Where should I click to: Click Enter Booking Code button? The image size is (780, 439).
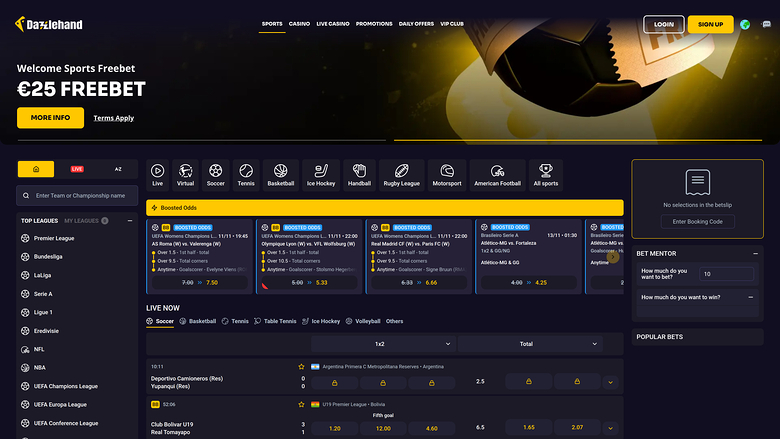[x=697, y=222]
